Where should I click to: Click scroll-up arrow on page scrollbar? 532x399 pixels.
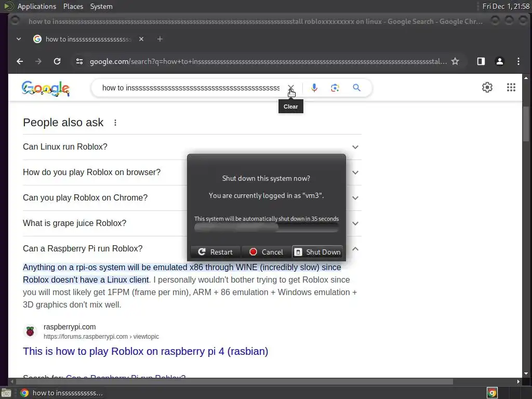(x=526, y=78)
